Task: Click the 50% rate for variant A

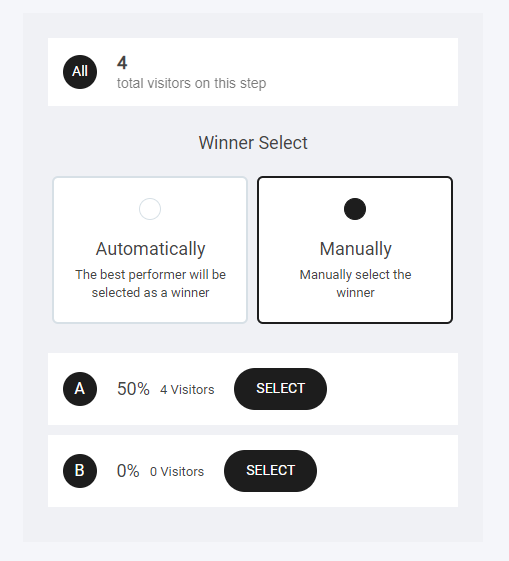Action: point(133,389)
